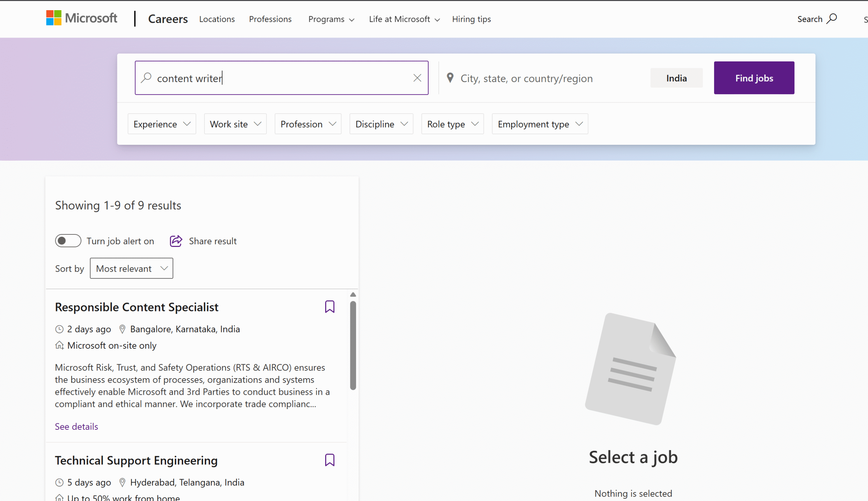Click the results list scrollbar thumb

pos(353,345)
